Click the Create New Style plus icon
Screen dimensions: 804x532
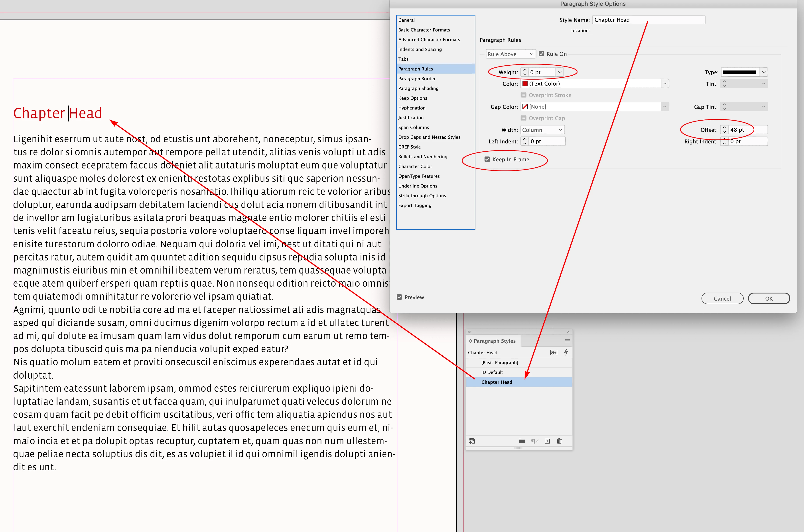(x=547, y=441)
